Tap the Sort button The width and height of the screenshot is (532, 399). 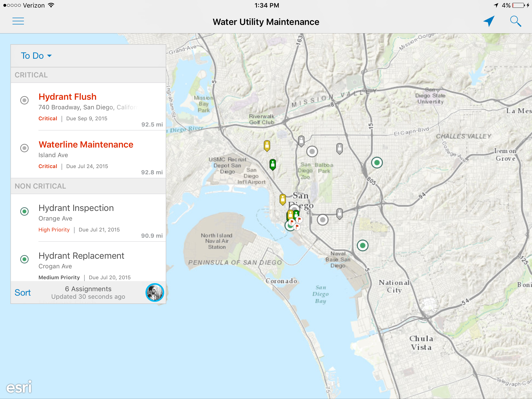pyautogui.click(x=23, y=292)
